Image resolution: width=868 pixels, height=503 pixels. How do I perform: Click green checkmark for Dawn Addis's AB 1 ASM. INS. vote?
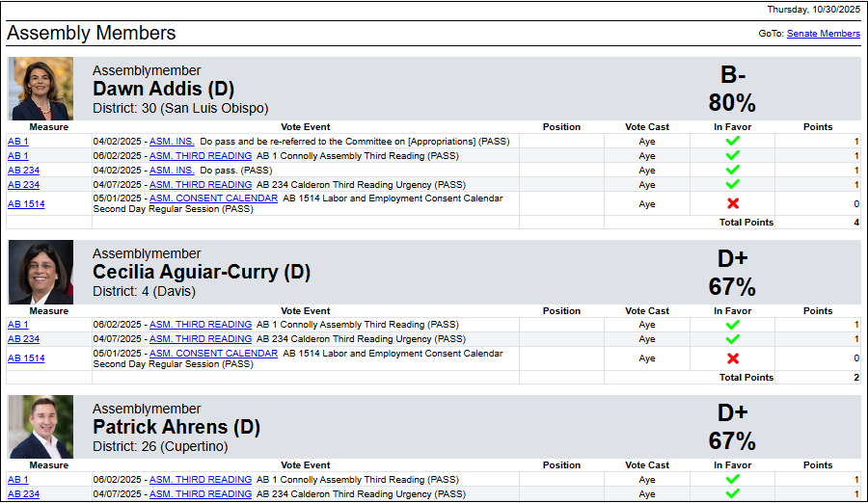[x=733, y=141]
